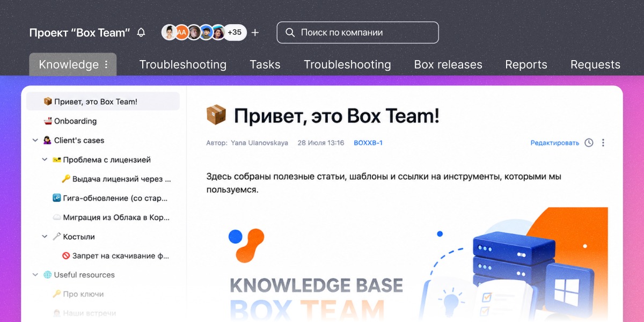Click the search field "Поиск по компании"

coord(357,32)
